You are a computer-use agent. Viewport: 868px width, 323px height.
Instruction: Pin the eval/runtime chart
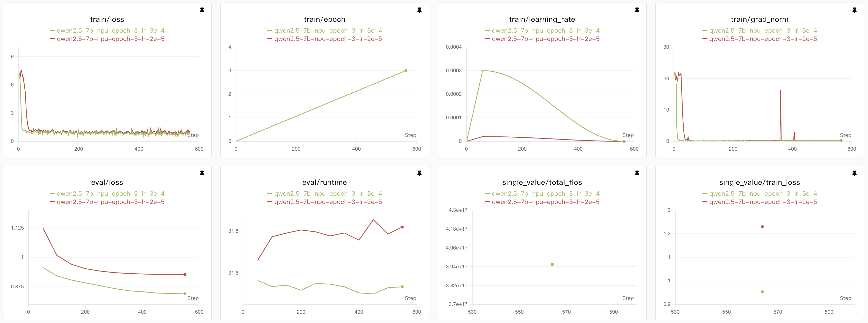(419, 173)
